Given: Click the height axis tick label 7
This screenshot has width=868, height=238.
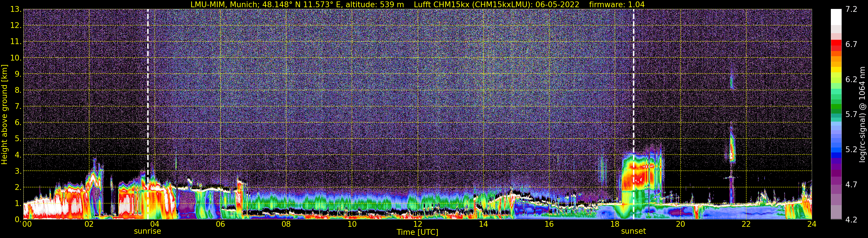Looking at the screenshot, I should (x=18, y=107).
